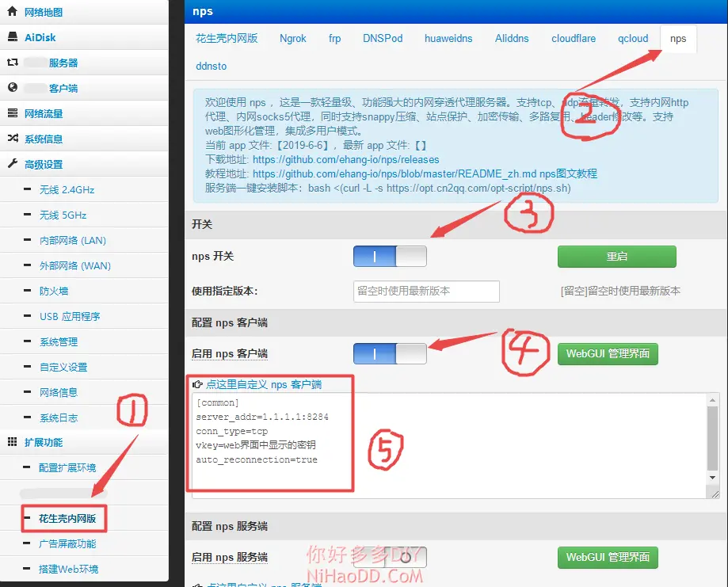Screen dimensions: 728x587
Task: Select the huaweidns tab
Action: pos(448,39)
